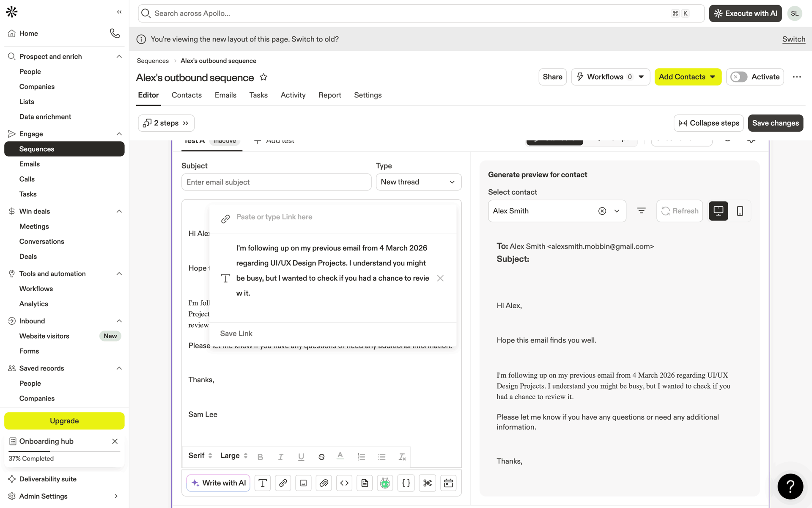Image resolution: width=812 pixels, height=508 pixels.
Task: Open the help question mark button
Action: point(790,486)
